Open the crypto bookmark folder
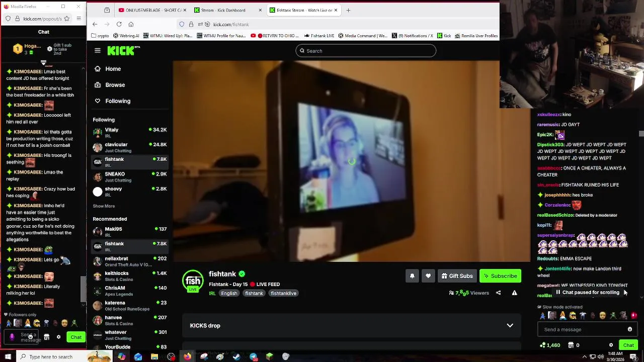Viewport: 644px width, 362px height. (100, 36)
